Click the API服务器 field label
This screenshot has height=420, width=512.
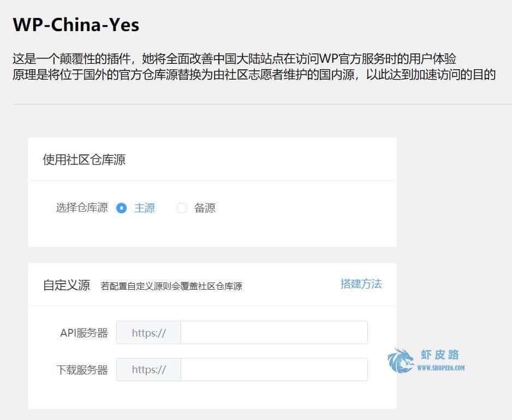(x=84, y=333)
